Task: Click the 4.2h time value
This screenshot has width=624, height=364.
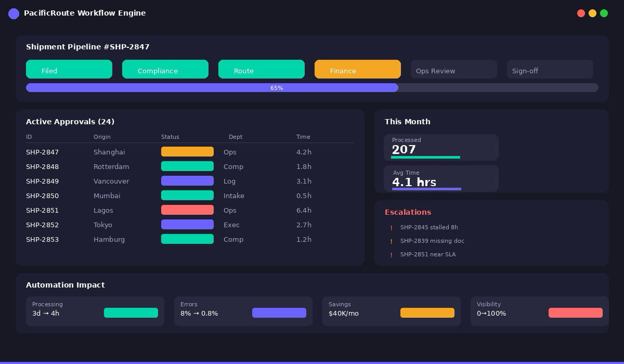Action: (304, 152)
